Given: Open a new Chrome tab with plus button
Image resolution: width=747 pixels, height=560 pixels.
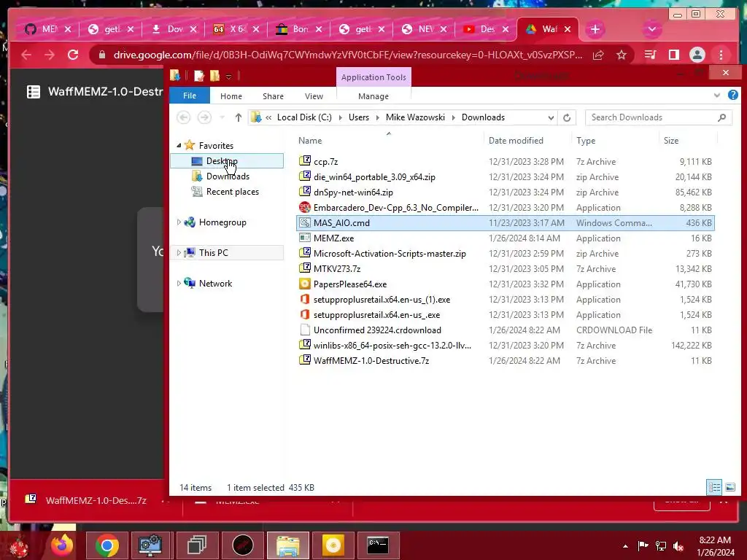Looking at the screenshot, I should click(595, 29).
